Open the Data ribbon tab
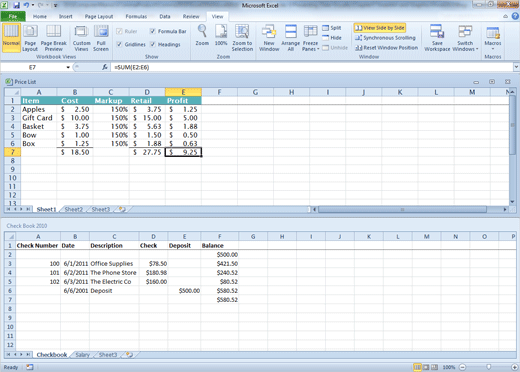The image size is (520, 372). (165, 16)
